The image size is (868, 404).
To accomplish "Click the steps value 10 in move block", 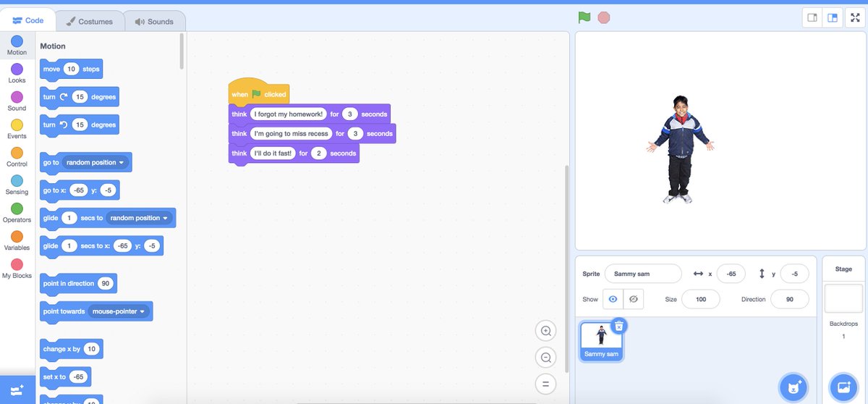I will point(70,70).
